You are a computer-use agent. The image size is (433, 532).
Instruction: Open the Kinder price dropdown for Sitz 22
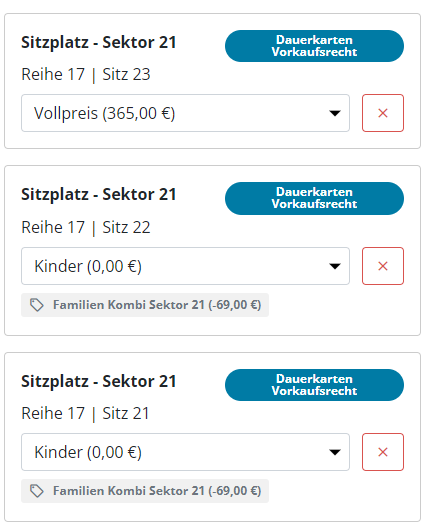(x=185, y=266)
